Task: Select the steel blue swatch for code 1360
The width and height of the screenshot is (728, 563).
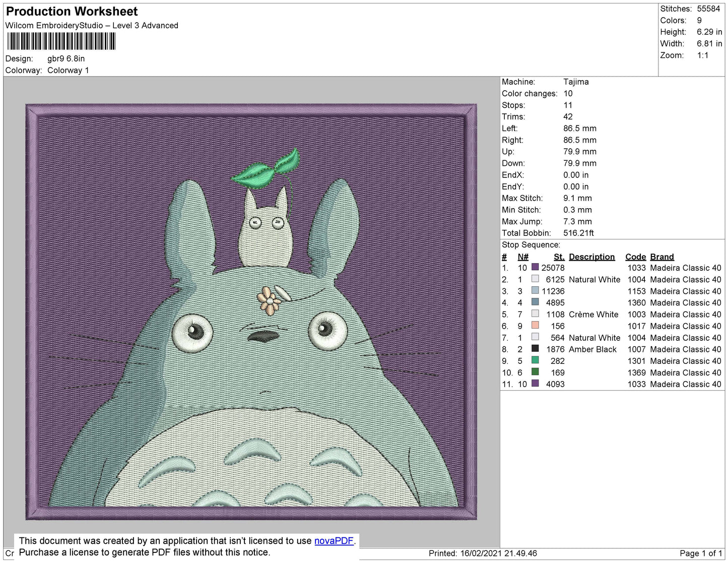Action: click(x=535, y=302)
